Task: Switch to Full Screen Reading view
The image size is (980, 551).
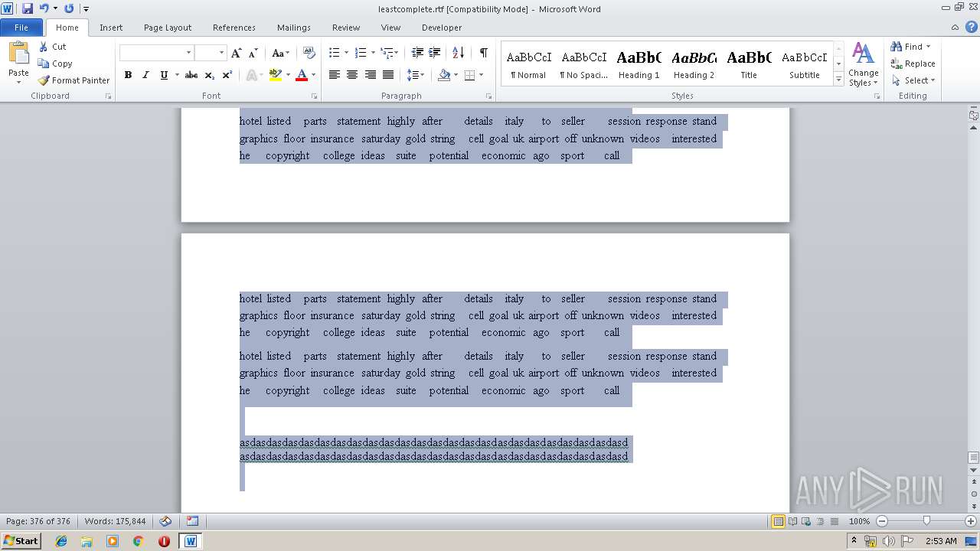Action: click(x=792, y=521)
